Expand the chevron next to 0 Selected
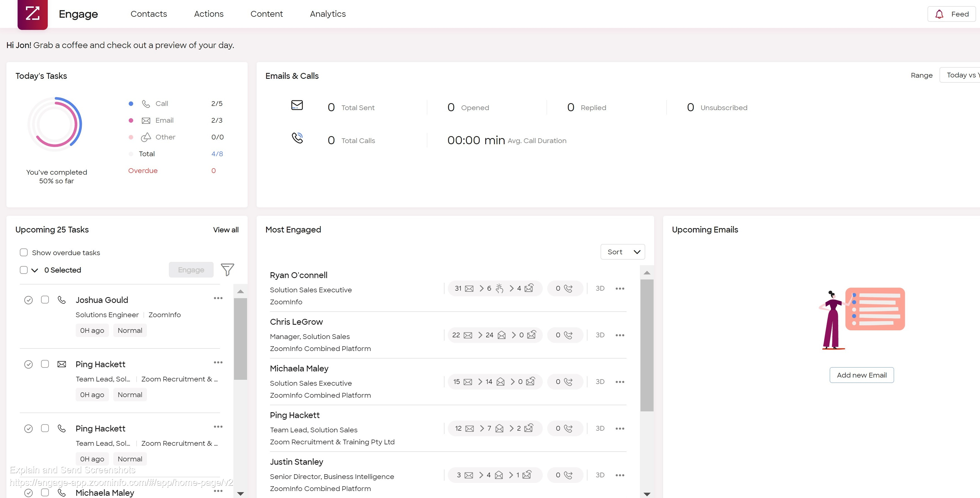980x498 pixels. point(35,270)
